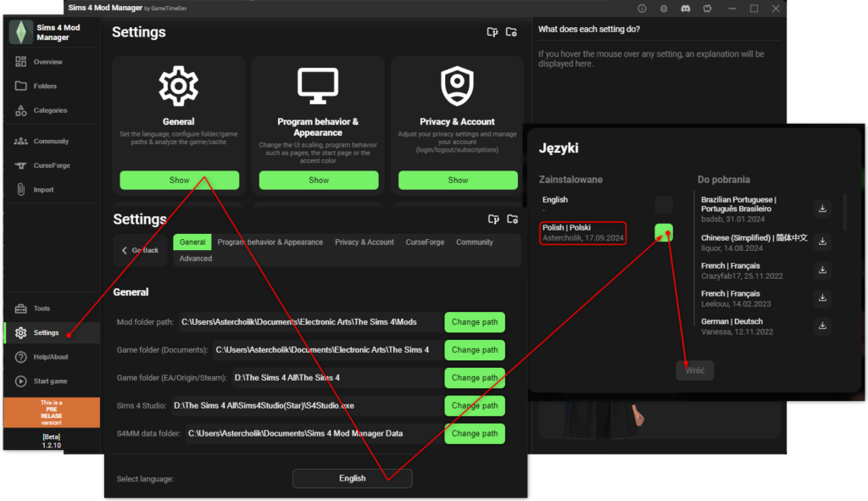Download the Brazilian Portuguese language pack
The width and height of the screenshot is (868, 501).
click(x=822, y=209)
